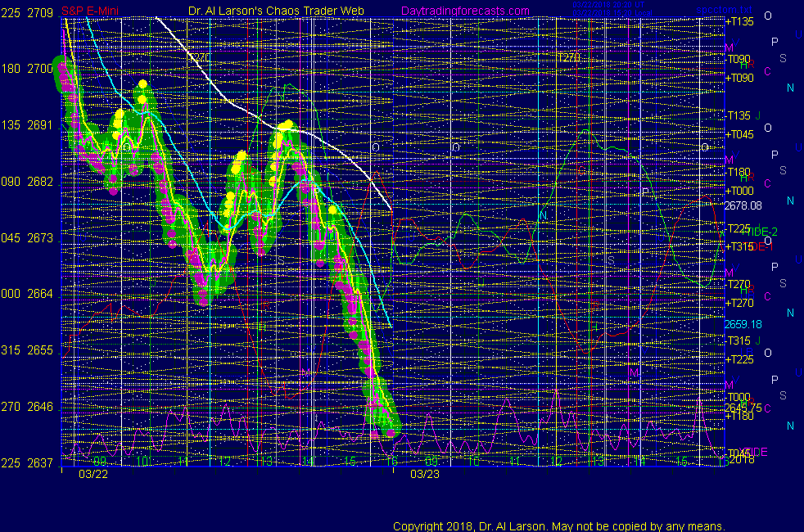This screenshot has width=804, height=532.
Task: Click the copyright notice text at bottom
Action: pos(559,525)
